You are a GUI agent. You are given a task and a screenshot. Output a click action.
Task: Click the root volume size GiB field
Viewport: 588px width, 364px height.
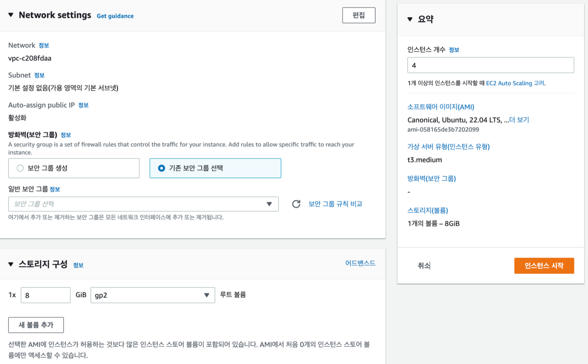point(46,295)
